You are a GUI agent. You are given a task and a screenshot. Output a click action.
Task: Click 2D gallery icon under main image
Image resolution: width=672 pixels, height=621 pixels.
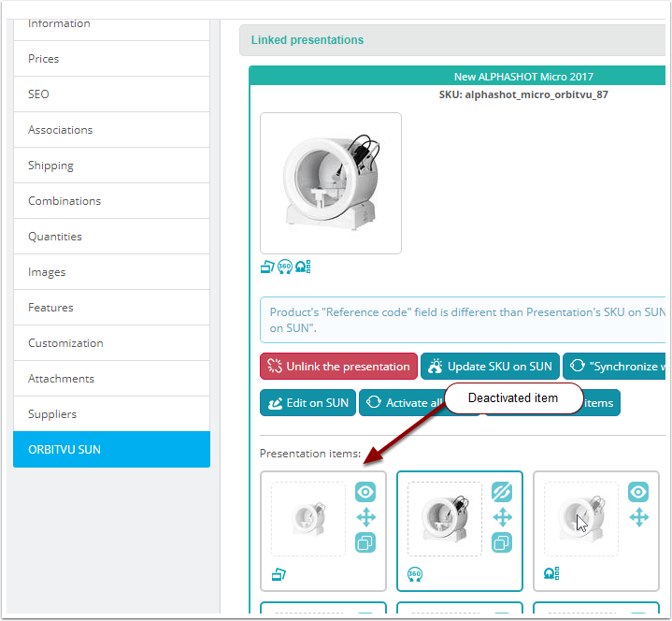click(x=267, y=267)
